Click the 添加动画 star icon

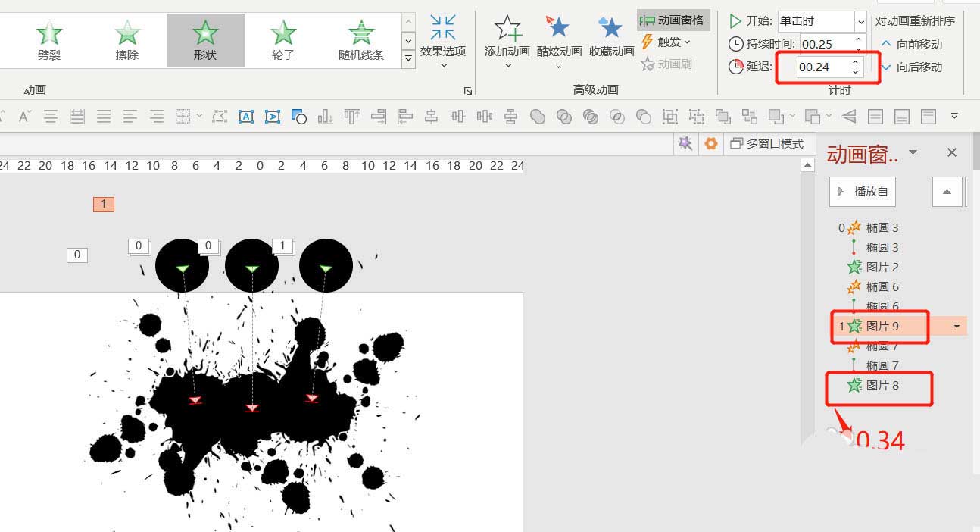(507, 29)
